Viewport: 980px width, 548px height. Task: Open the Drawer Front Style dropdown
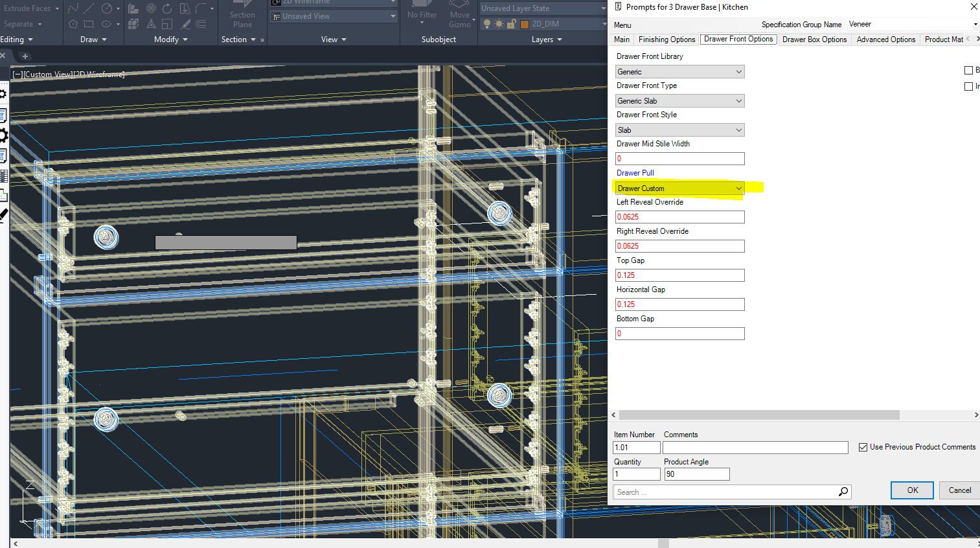tap(679, 130)
